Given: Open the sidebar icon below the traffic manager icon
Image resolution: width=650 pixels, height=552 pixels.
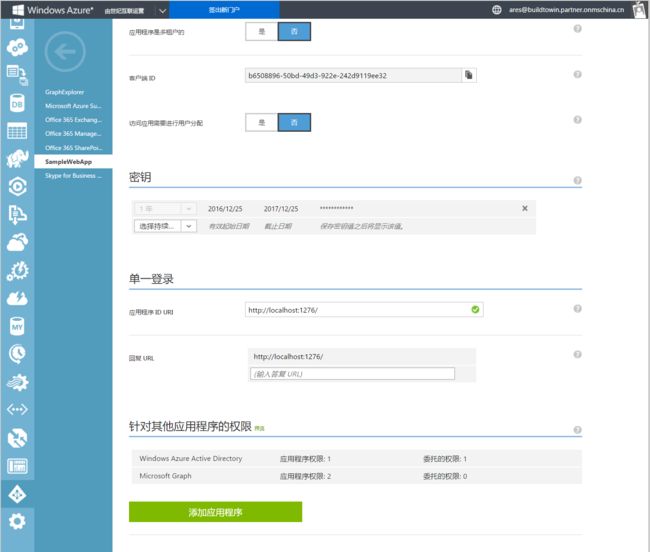Looking at the screenshot, I should point(17,466).
